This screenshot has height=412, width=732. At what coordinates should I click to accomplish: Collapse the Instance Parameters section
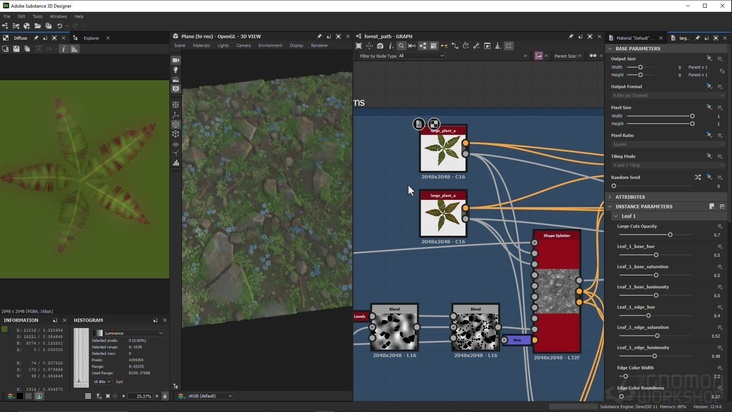[x=610, y=206]
